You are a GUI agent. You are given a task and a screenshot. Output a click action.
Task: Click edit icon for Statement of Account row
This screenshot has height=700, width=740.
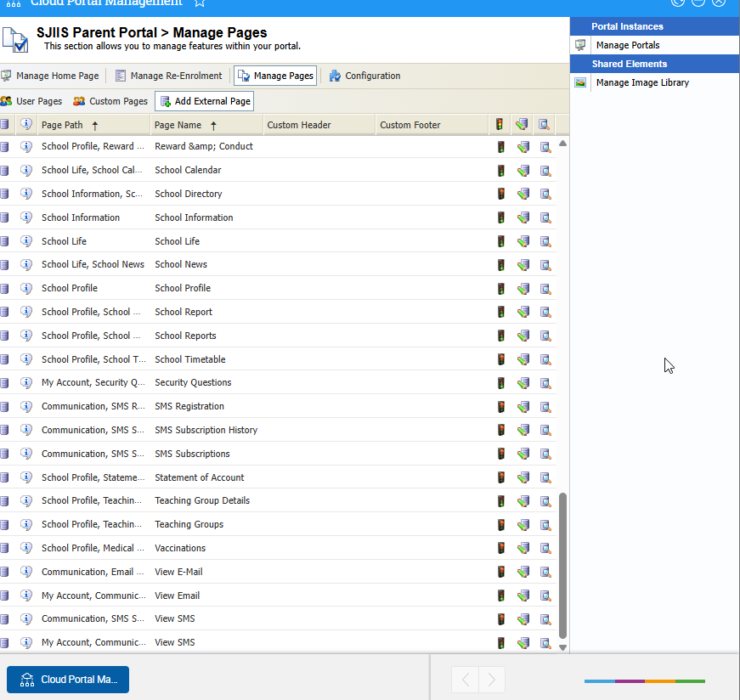tap(523, 477)
